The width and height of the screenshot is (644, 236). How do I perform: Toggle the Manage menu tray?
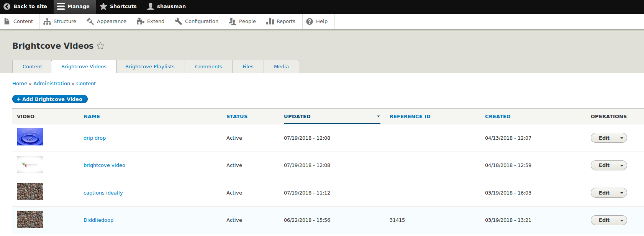pyautogui.click(x=73, y=7)
